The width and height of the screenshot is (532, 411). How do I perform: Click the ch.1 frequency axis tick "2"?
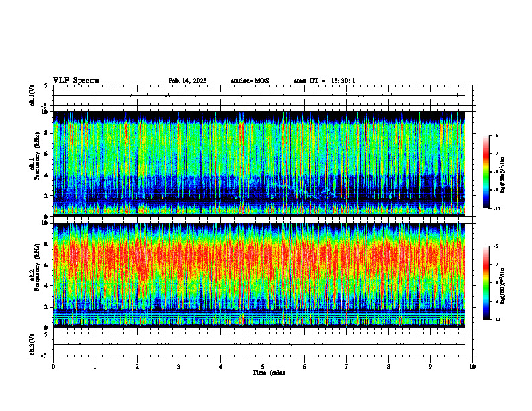(48, 196)
